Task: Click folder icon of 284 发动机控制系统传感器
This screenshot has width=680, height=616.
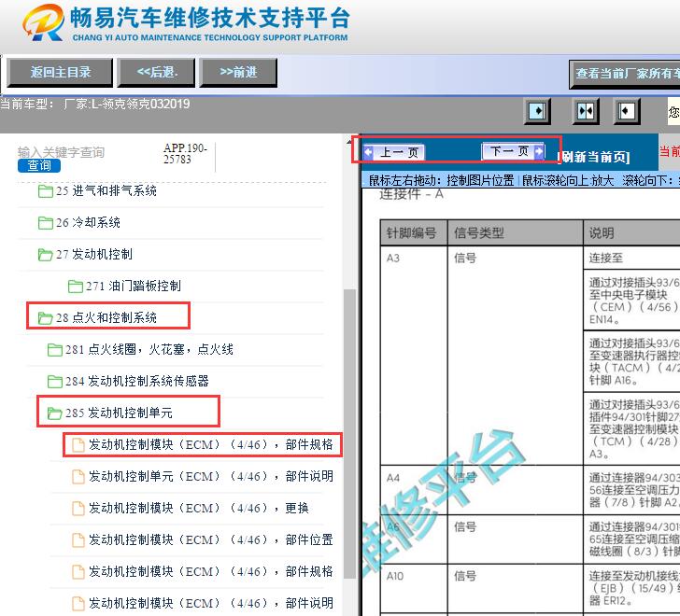Action: pos(54,381)
